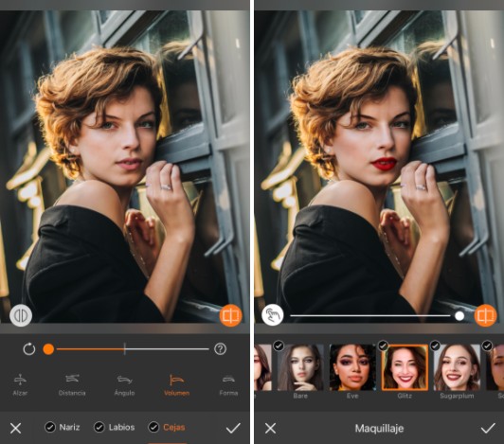This screenshot has width=504, height=444.
Task: Select the Alzar eyebrow lift tool
Action: click(20, 384)
